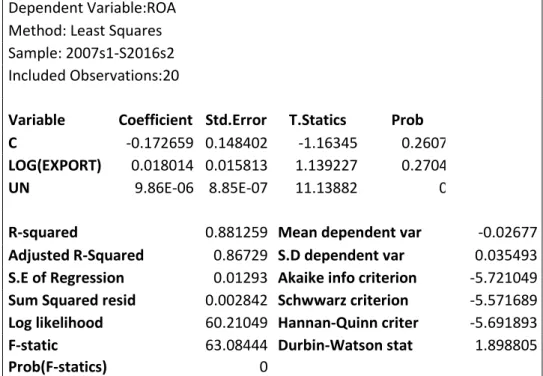
Task: Click the Prob column header
Action: coord(407,120)
